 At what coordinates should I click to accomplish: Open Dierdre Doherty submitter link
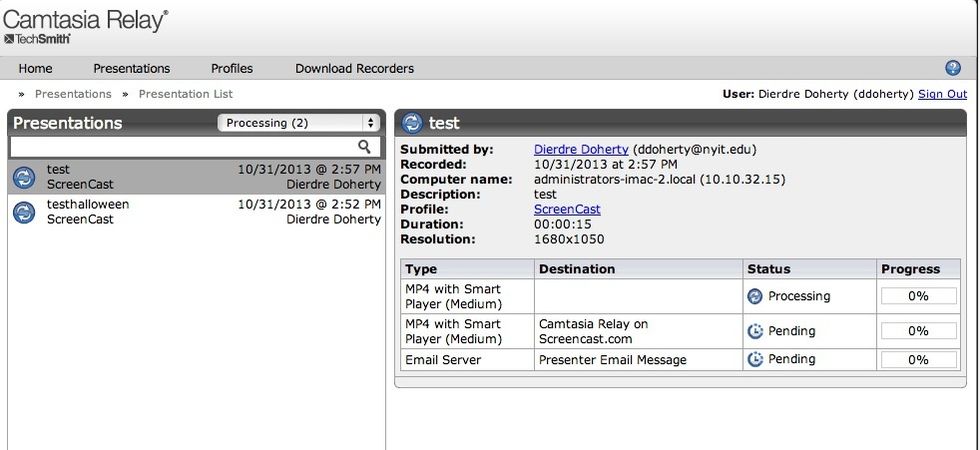tap(581, 149)
